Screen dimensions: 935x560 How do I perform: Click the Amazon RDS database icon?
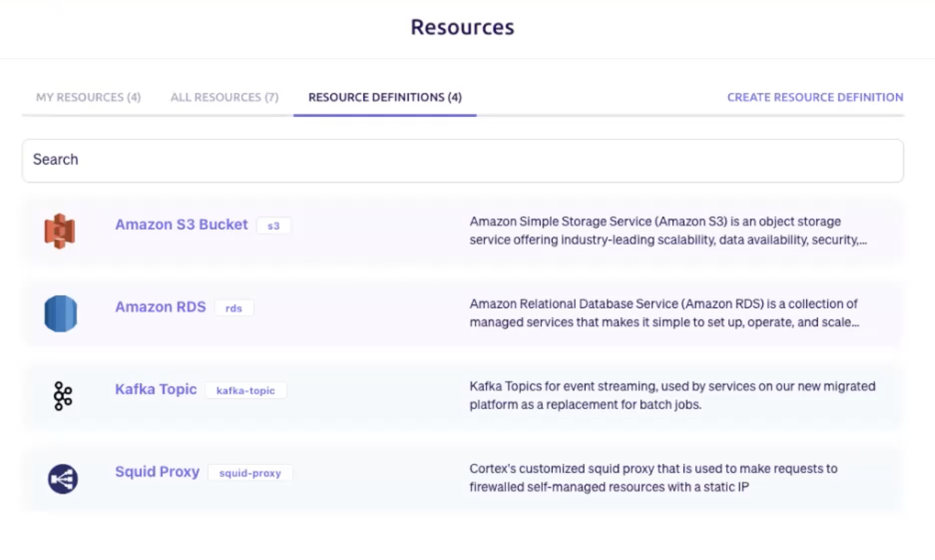[60, 314]
